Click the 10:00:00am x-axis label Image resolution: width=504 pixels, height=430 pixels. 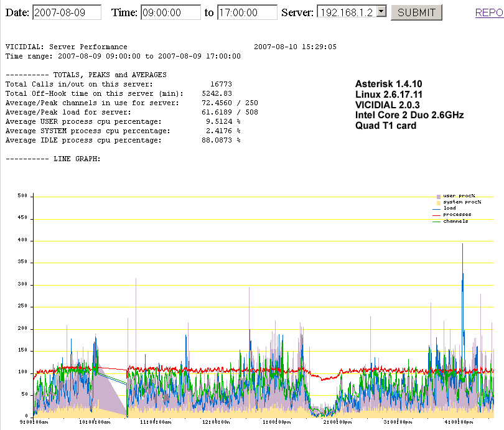(95, 422)
